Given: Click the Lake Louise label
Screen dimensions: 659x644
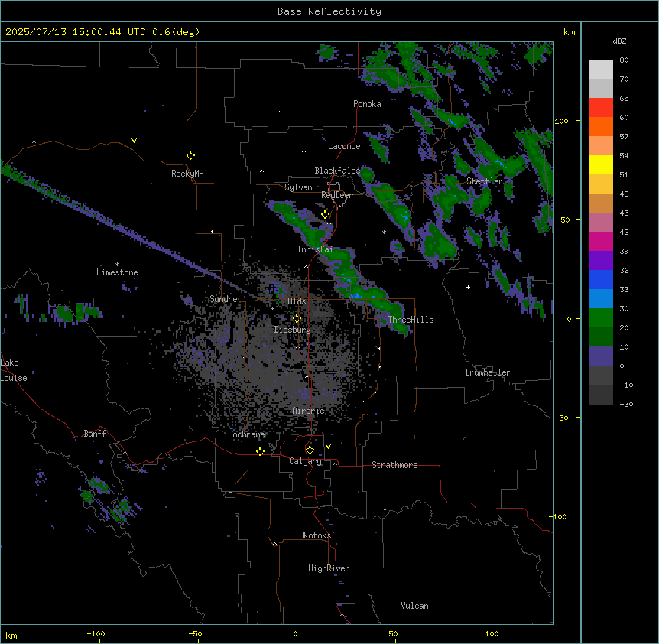Looking at the screenshot, I should (14, 370).
